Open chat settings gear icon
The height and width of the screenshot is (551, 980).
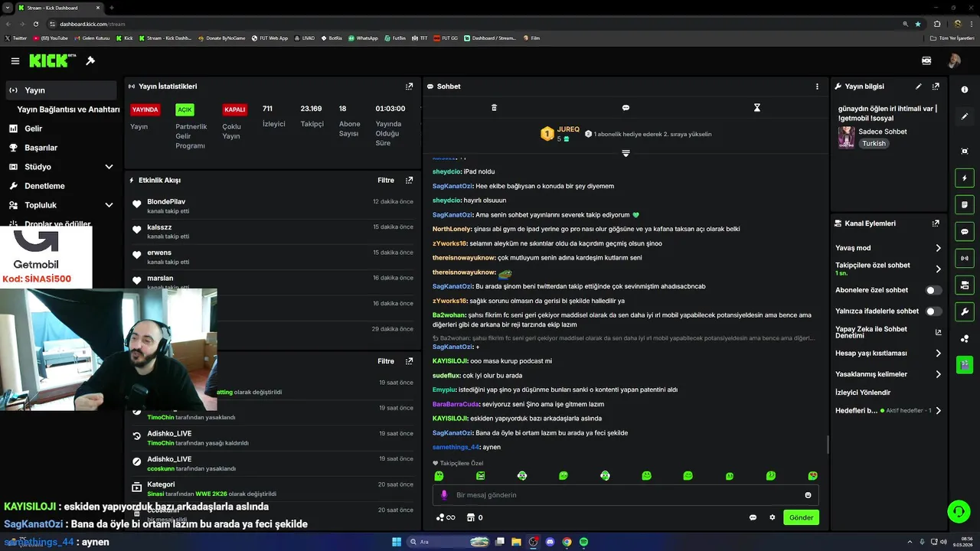772,517
